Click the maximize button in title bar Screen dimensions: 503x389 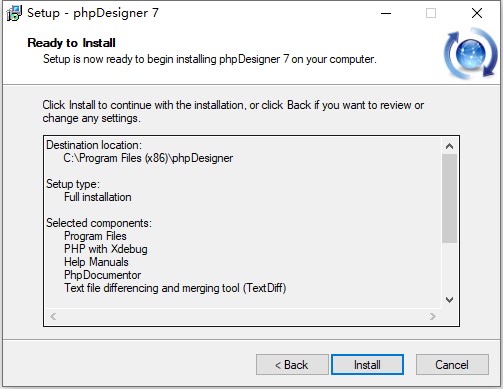coord(431,13)
